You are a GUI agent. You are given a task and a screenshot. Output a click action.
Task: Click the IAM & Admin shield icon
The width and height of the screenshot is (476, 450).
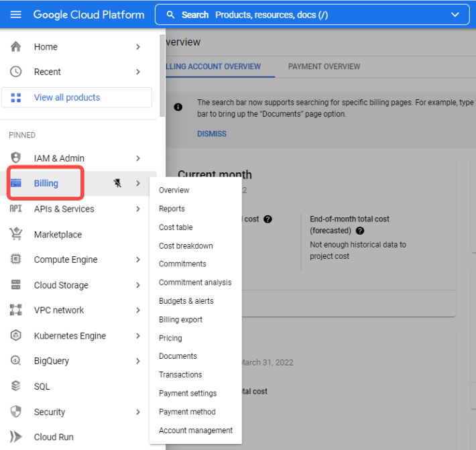click(x=16, y=158)
